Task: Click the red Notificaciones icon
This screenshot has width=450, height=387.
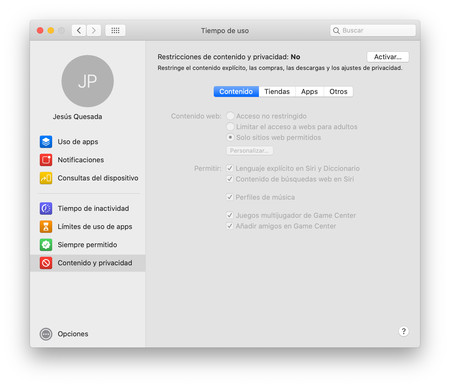Action: pyautogui.click(x=46, y=160)
